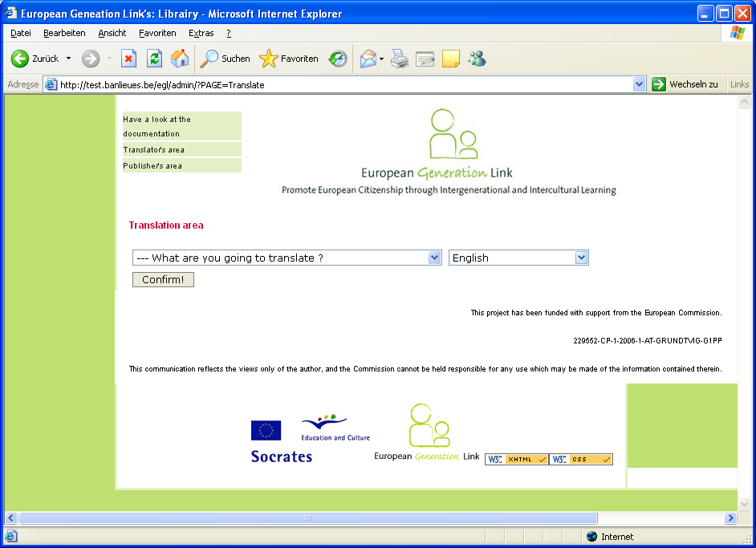Click the horizontal scrollbar left arrow
The height and width of the screenshot is (548, 756).
coord(11,518)
